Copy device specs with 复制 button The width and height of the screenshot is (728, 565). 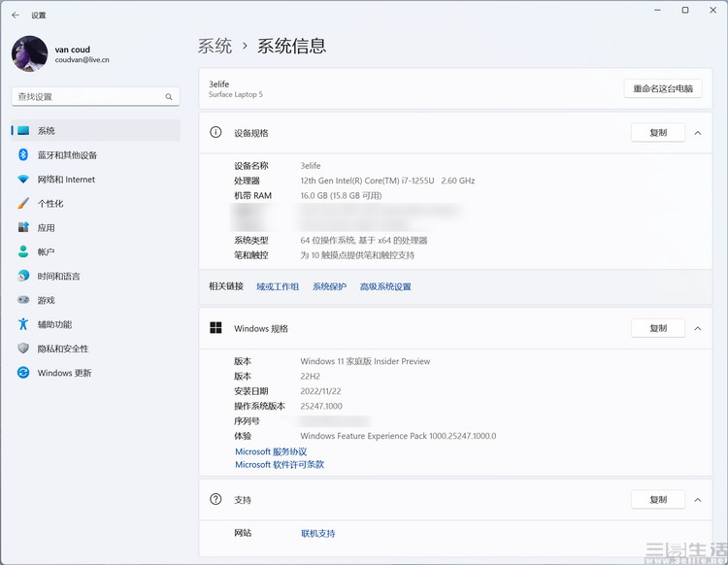pos(658,133)
